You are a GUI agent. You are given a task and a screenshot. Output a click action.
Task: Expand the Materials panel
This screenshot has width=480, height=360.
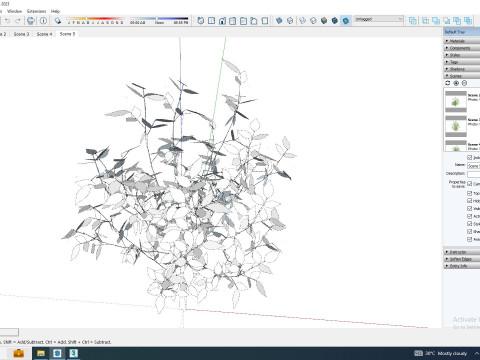[462, 41]
